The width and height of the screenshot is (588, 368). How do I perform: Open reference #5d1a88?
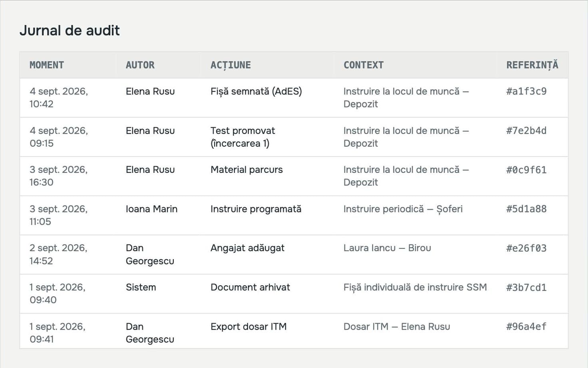(526, 209)
